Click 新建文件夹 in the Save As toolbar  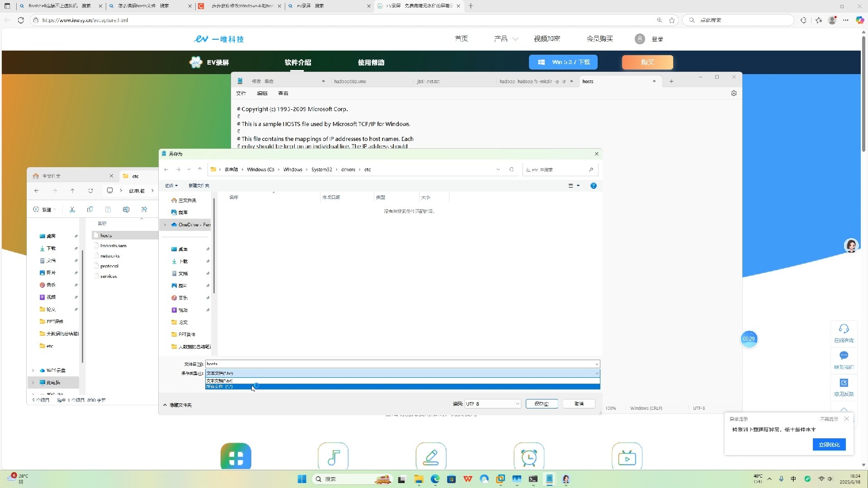199,186
